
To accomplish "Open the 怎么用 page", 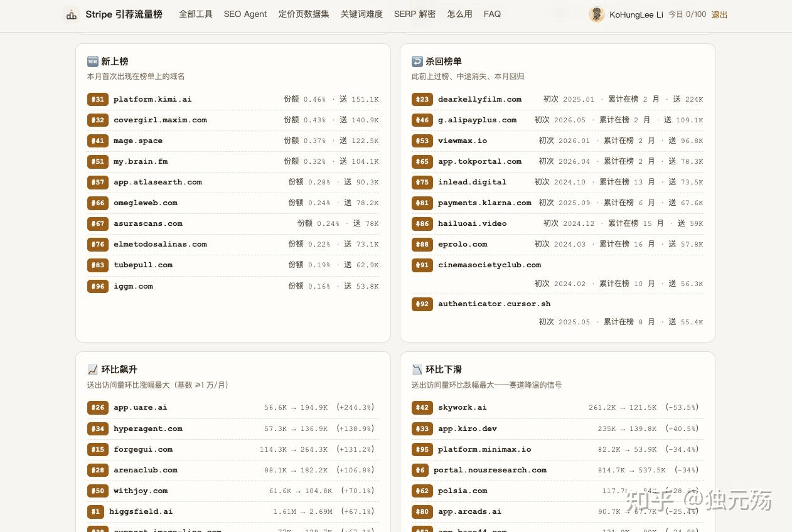I will coord(460,14).
